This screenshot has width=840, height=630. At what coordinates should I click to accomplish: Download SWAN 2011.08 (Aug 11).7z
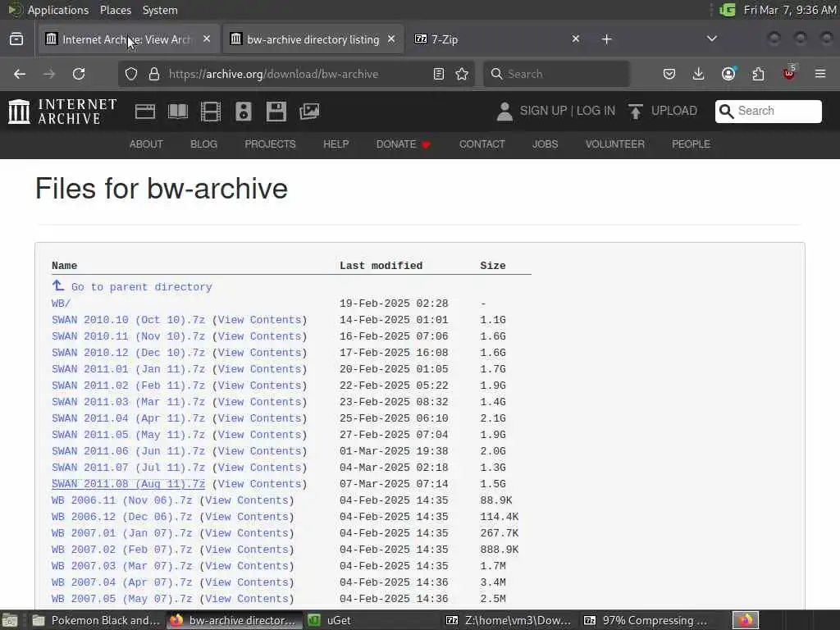tap(128, 484)
